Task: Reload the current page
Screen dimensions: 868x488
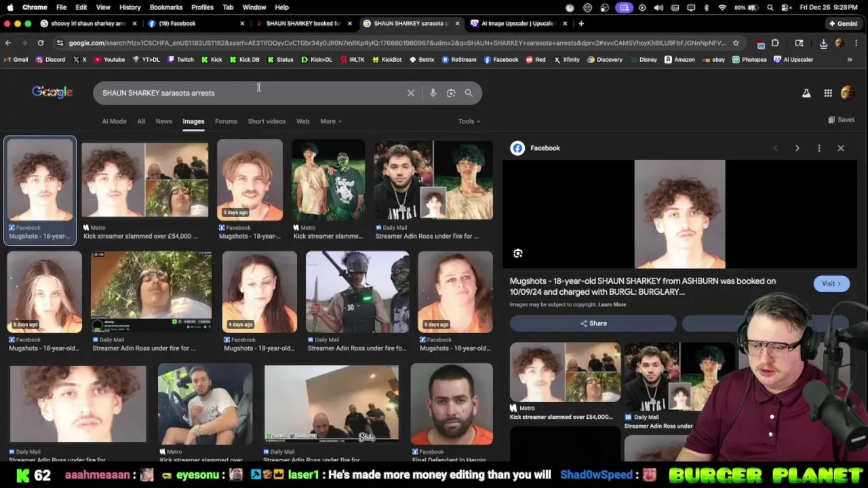Action: point(41,43)
